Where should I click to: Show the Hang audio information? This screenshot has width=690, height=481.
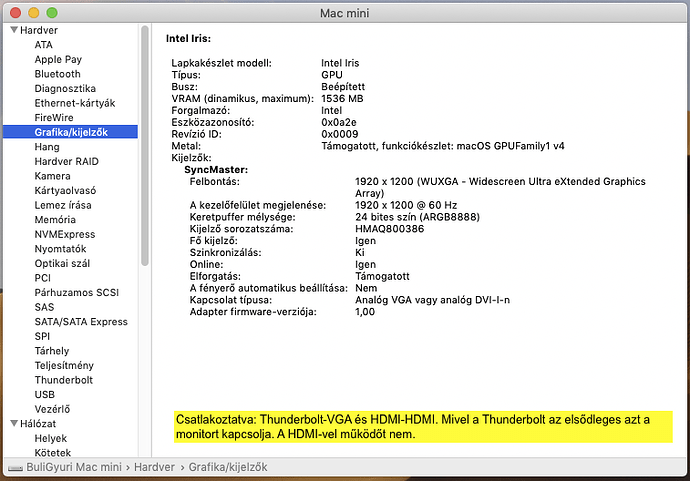[x=47, y=147]
